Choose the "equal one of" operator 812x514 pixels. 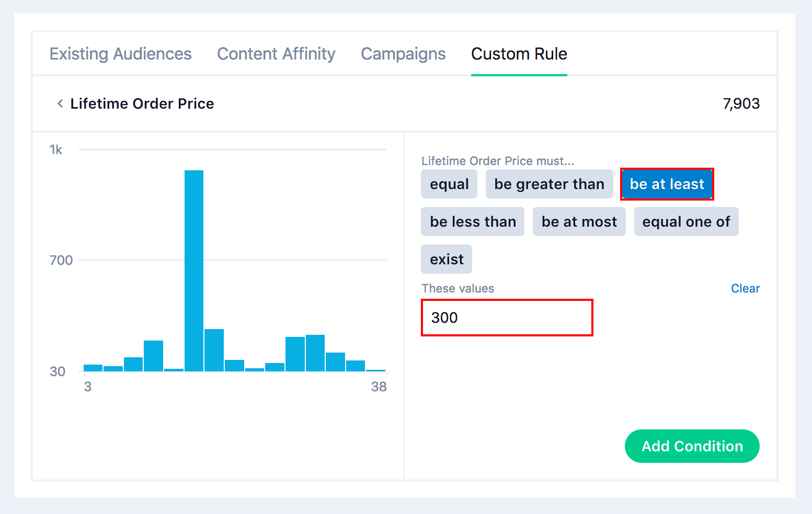[686, 221]
